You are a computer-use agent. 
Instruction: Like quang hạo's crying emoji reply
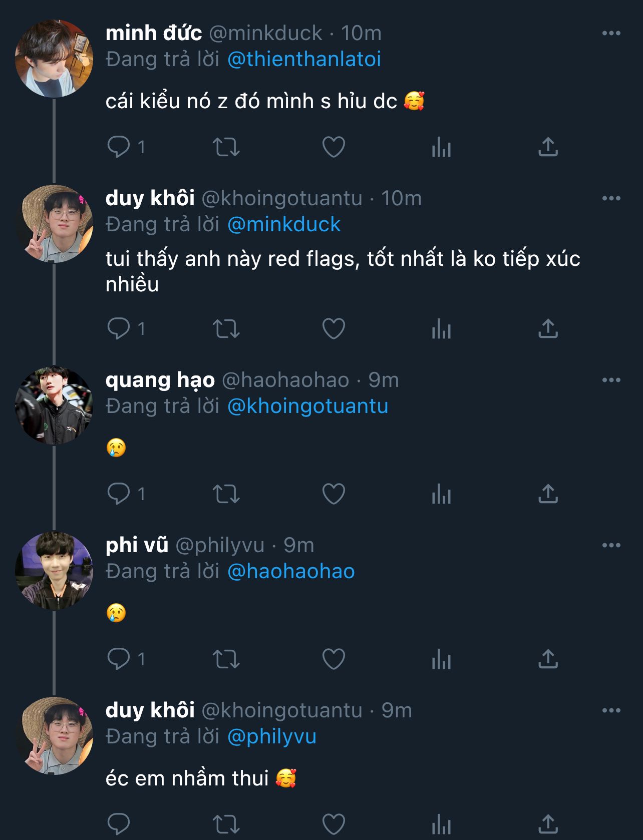(x=334, y=494)
